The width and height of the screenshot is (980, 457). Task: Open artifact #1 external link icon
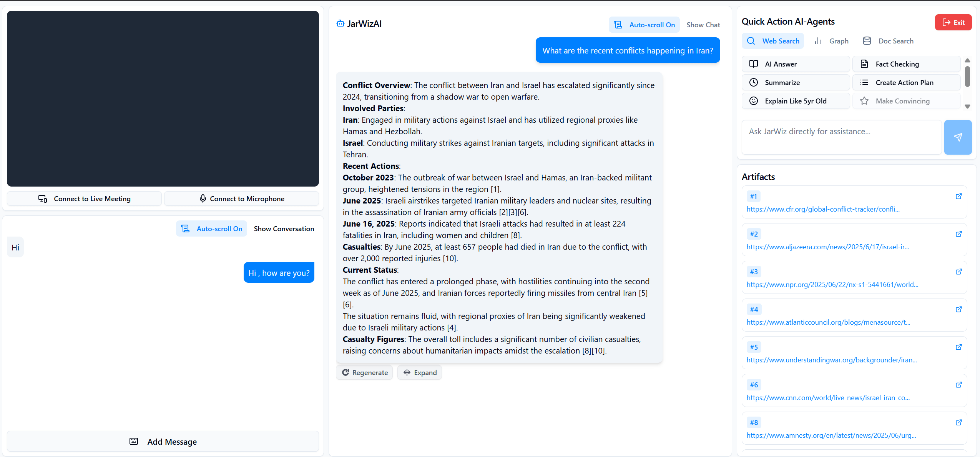click(958, 197)
